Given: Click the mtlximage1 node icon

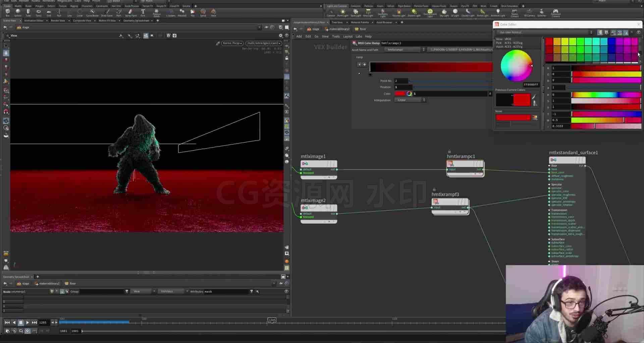Looking at the screenshot, I should coord(305,164).
